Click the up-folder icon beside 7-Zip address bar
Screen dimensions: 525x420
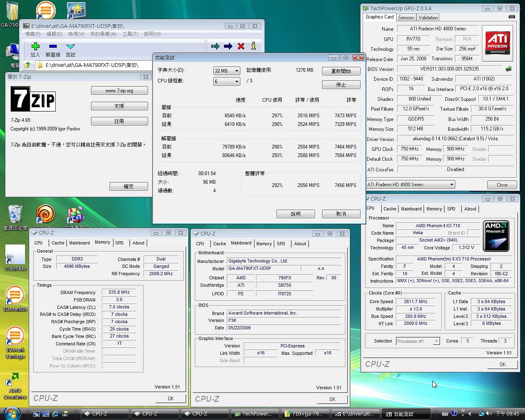pos(27,65)
